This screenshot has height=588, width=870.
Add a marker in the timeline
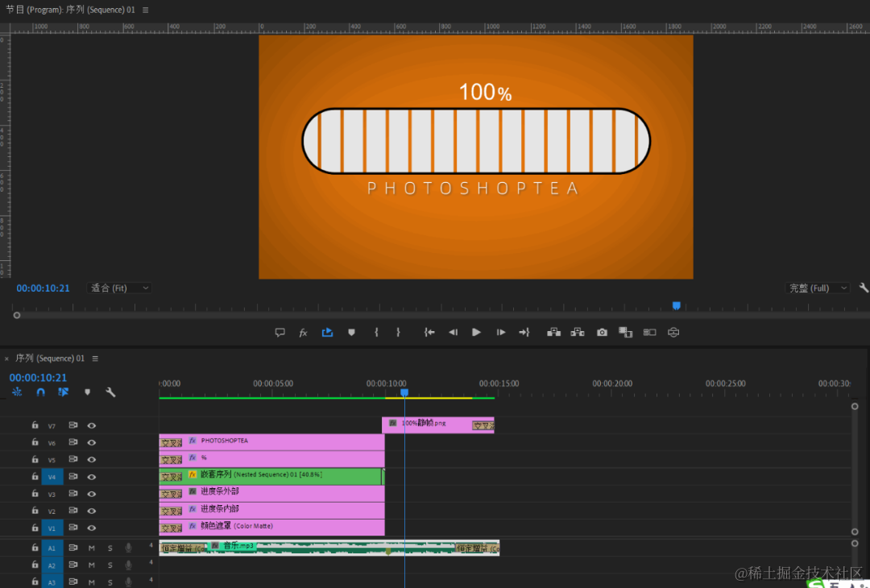point(87,391)
